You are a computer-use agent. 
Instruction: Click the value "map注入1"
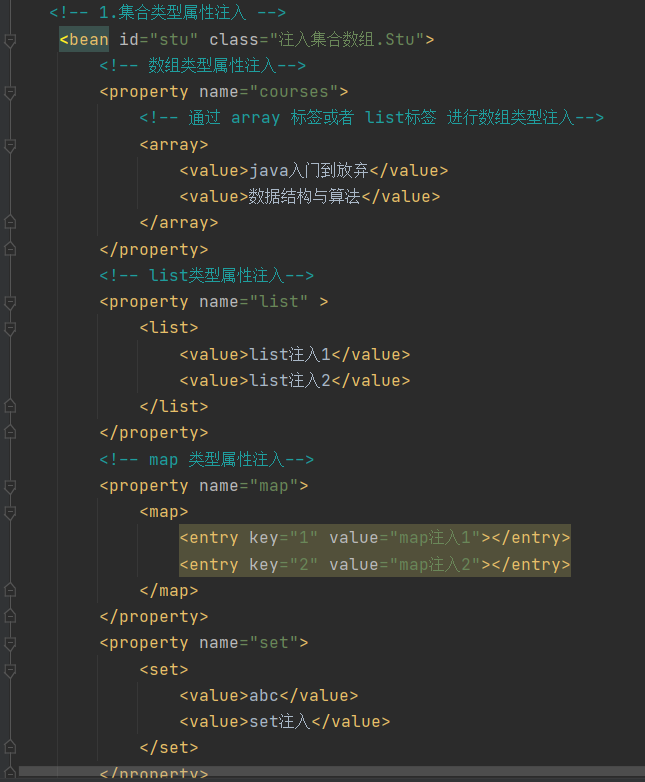(435, 538)
